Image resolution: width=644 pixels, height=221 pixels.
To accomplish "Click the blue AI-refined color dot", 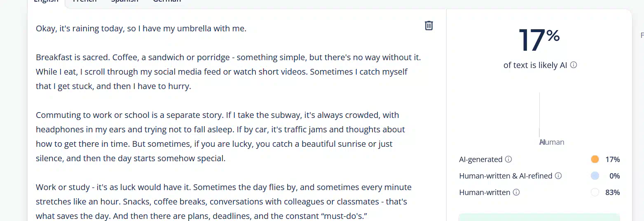I will coord(595,176).
